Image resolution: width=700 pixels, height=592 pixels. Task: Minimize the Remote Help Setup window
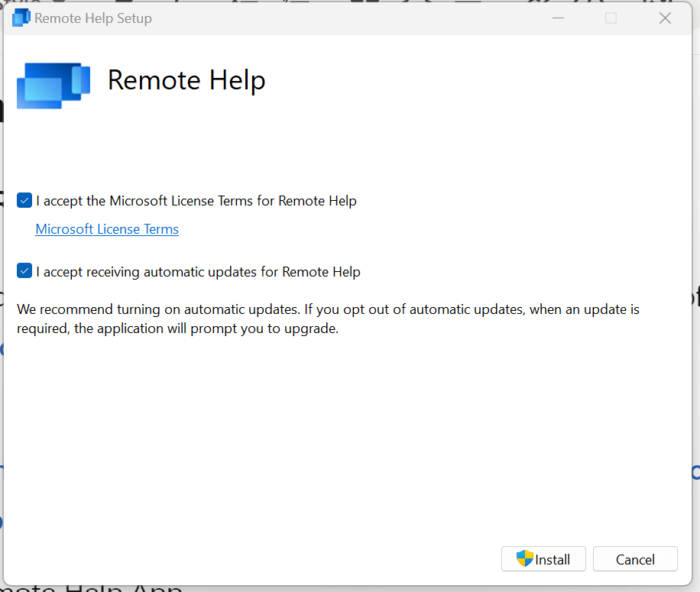(558, 18)
